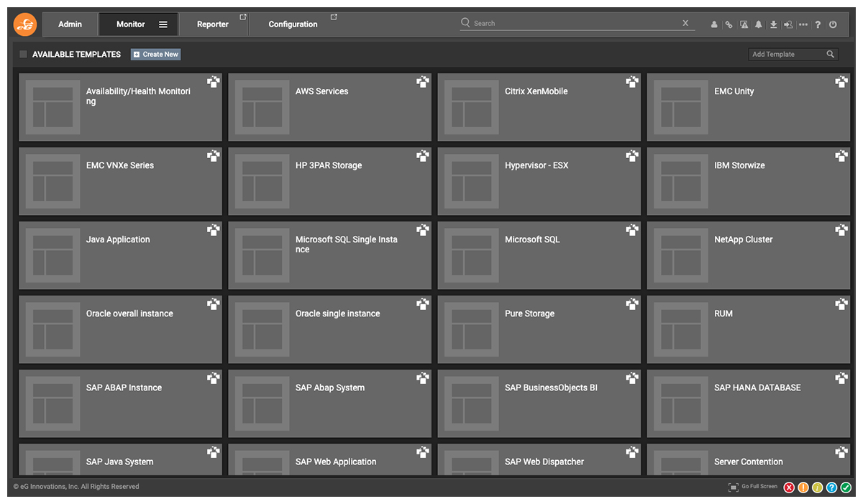This screenshot has height=504, width=863.
Task: Click the download arrow icon
Action: pos(773,24)
